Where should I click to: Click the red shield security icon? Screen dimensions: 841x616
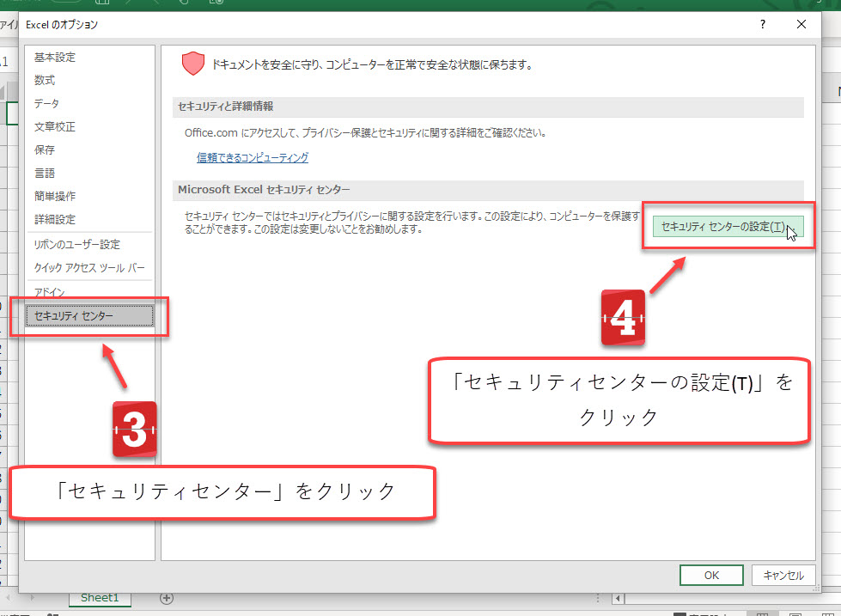tap(192, 64)
